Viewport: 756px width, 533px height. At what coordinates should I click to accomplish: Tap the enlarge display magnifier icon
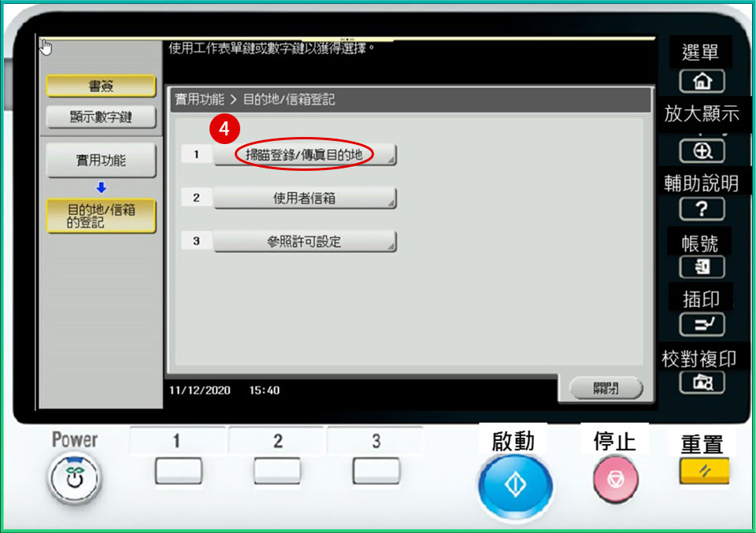pos(701,151)
